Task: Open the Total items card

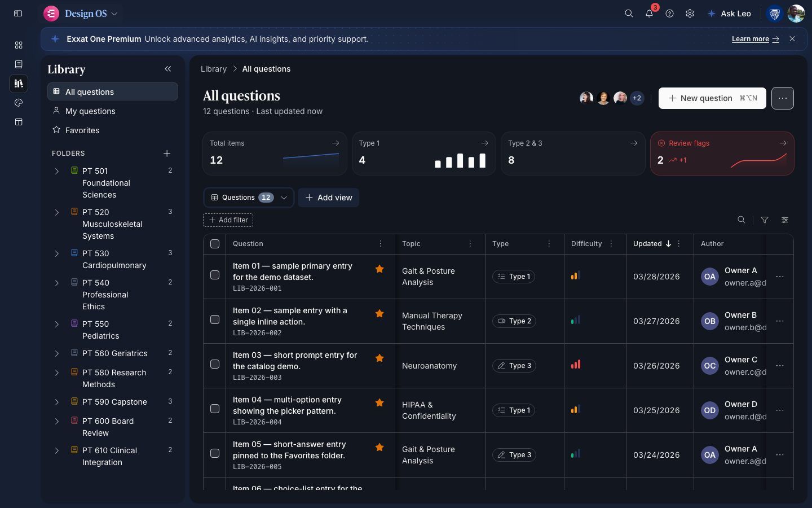Action: pos(275,154)
